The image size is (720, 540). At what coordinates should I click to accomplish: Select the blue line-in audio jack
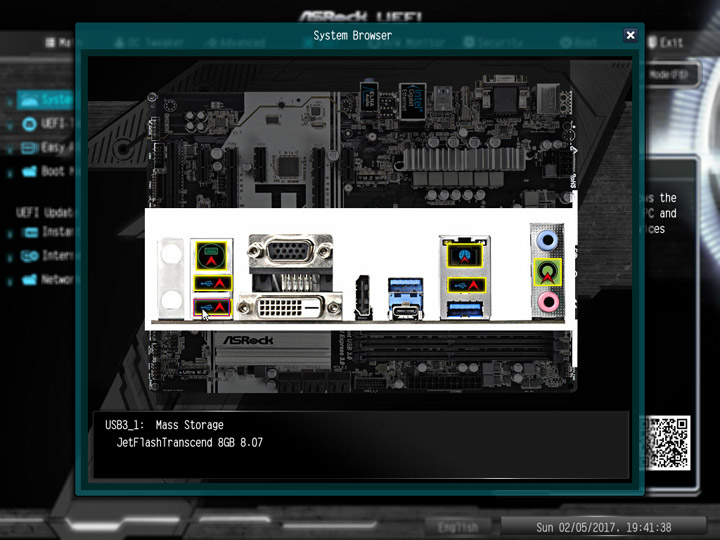pyautogui.click(x=547, y=240)
